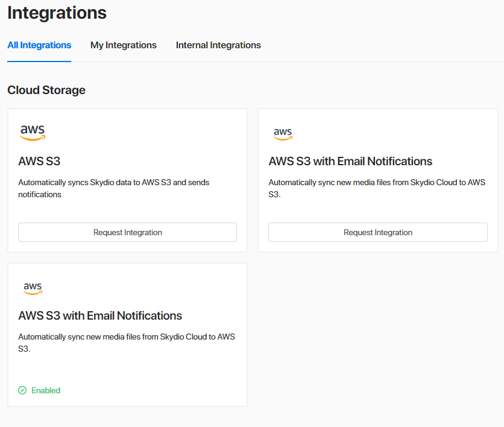Screen dimensions: 504x427
Task: Click sync description on the Enabled card
Action: (x=127, y=343)
